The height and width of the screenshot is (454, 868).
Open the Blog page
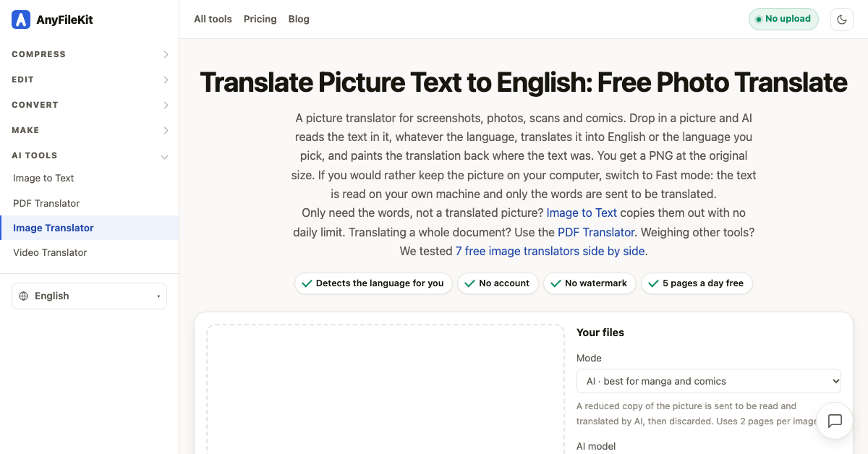299,19
